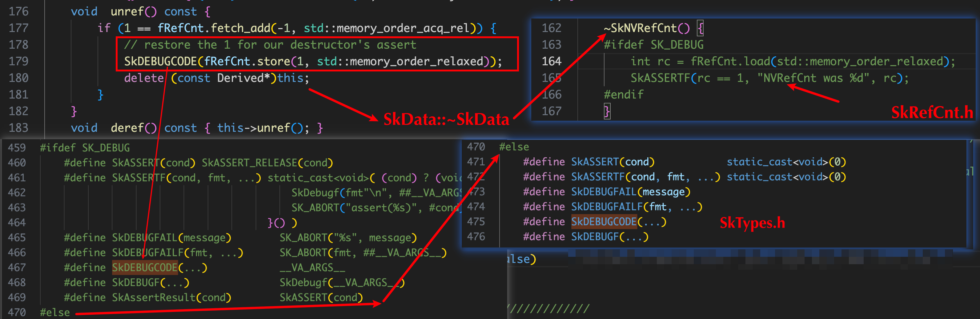Click SK_ABORT("%s", message) on line 465
This screenshot has width=980, height=319.
[x=348, y=237]
